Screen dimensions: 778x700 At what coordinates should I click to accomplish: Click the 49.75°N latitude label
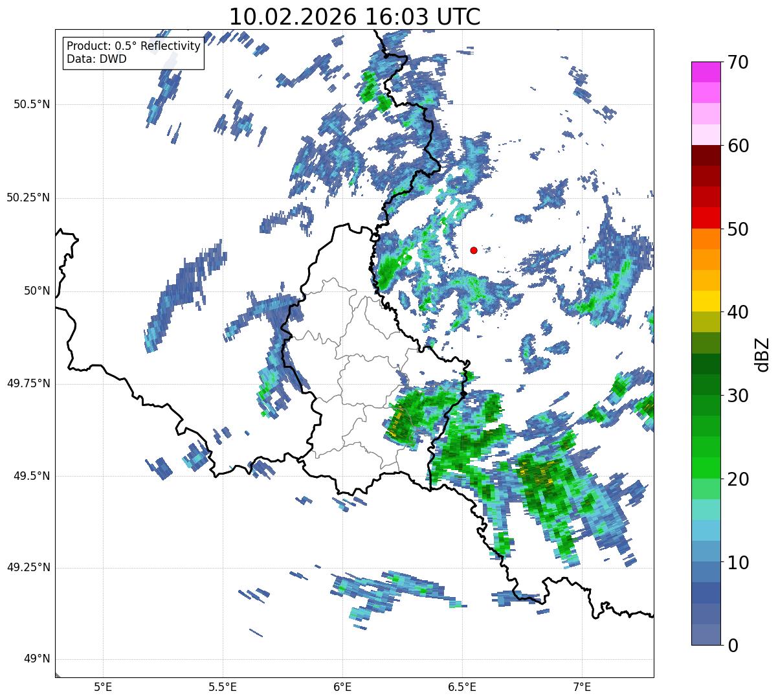(28, 383)
